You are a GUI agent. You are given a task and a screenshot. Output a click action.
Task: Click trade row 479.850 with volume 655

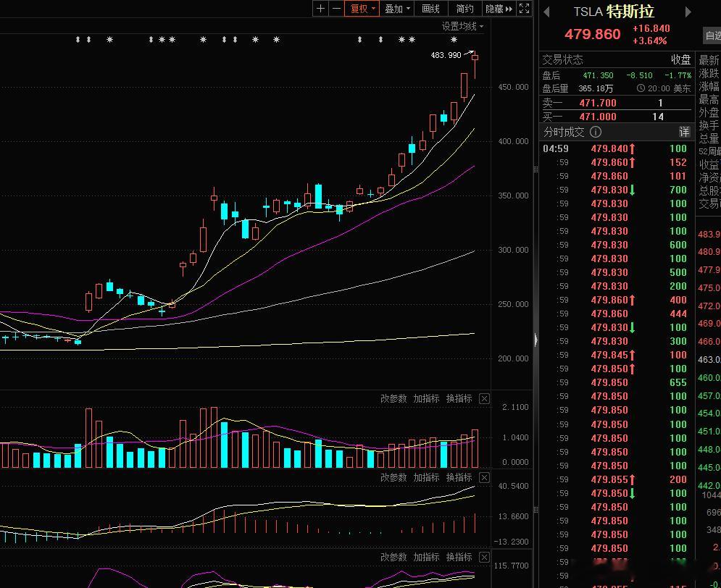click(x=615, y=382)
